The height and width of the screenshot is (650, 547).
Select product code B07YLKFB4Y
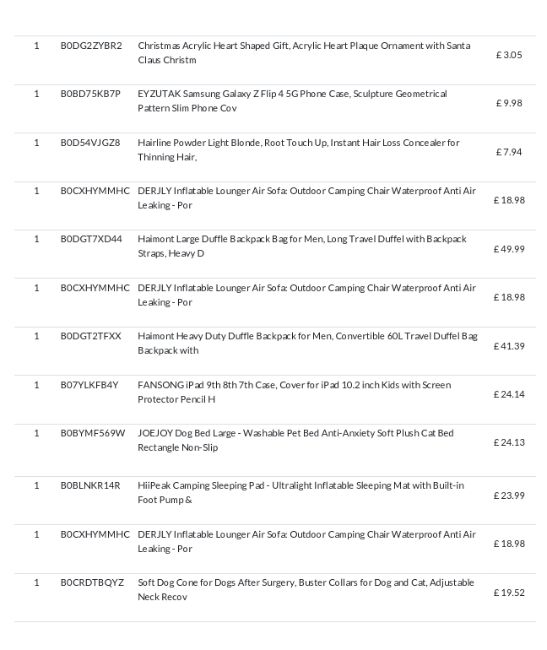tap(90, 385)
